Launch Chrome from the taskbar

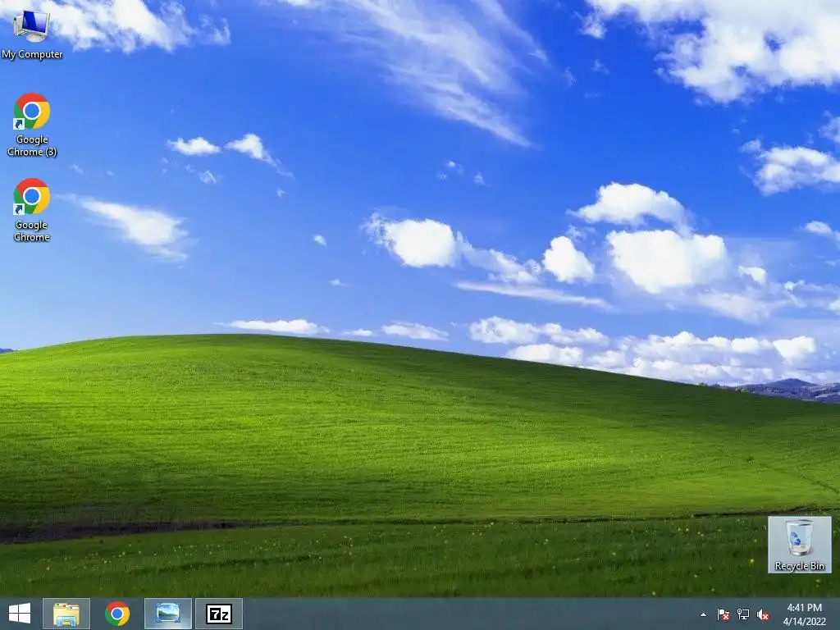(117, 614)
